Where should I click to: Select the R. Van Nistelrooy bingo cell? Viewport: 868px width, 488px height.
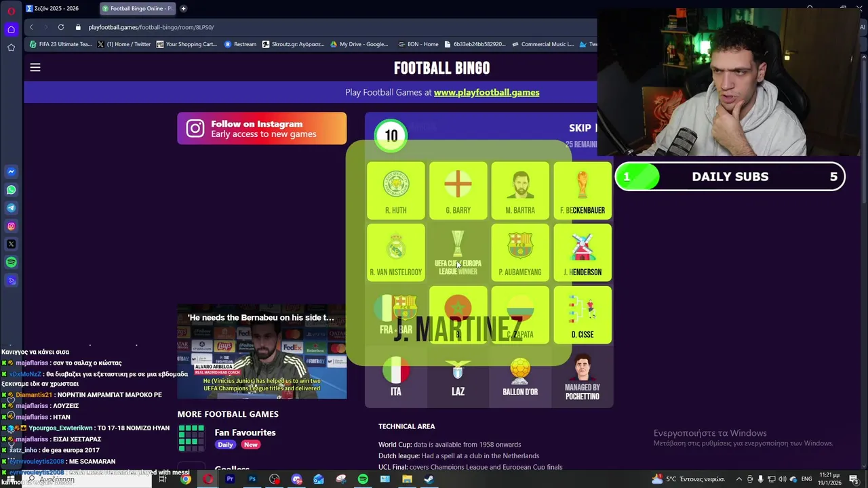point(396,253)
